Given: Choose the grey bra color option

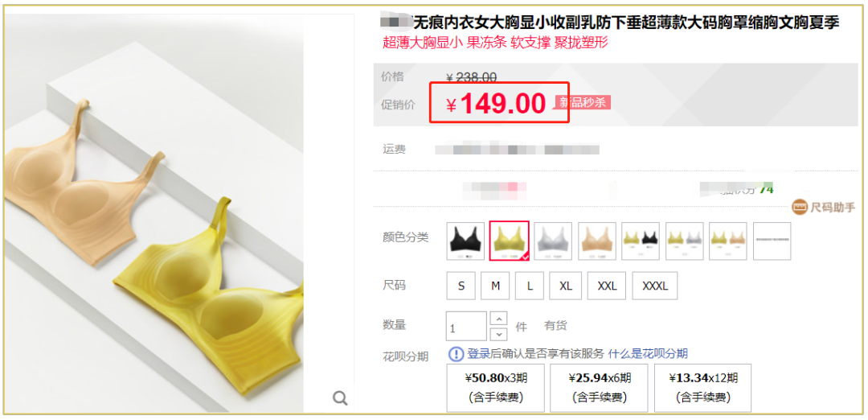Looking at the screenshot, I should coord(553,241).
